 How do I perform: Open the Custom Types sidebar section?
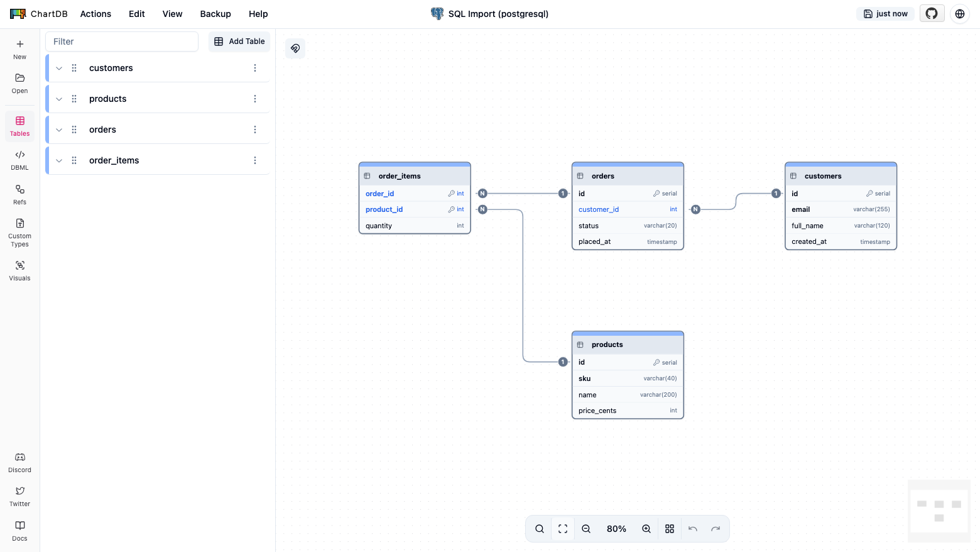(19, 232)
